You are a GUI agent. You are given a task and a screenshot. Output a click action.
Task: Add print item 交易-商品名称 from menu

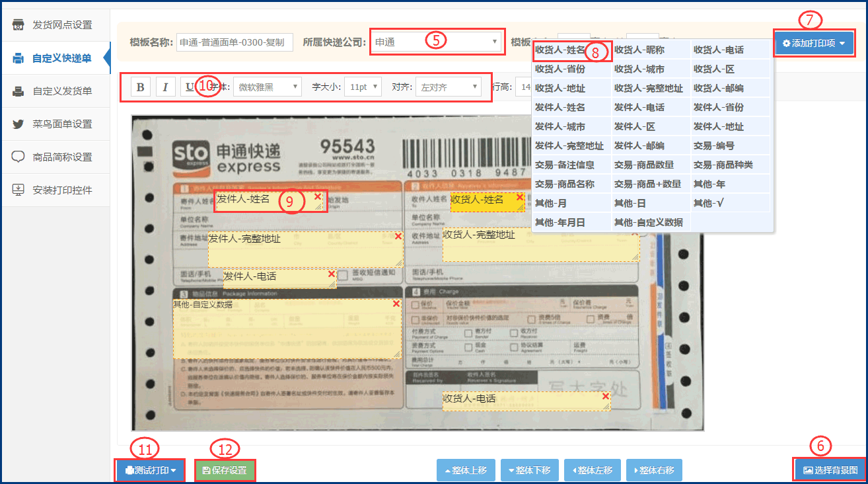[x=571, y=184]
